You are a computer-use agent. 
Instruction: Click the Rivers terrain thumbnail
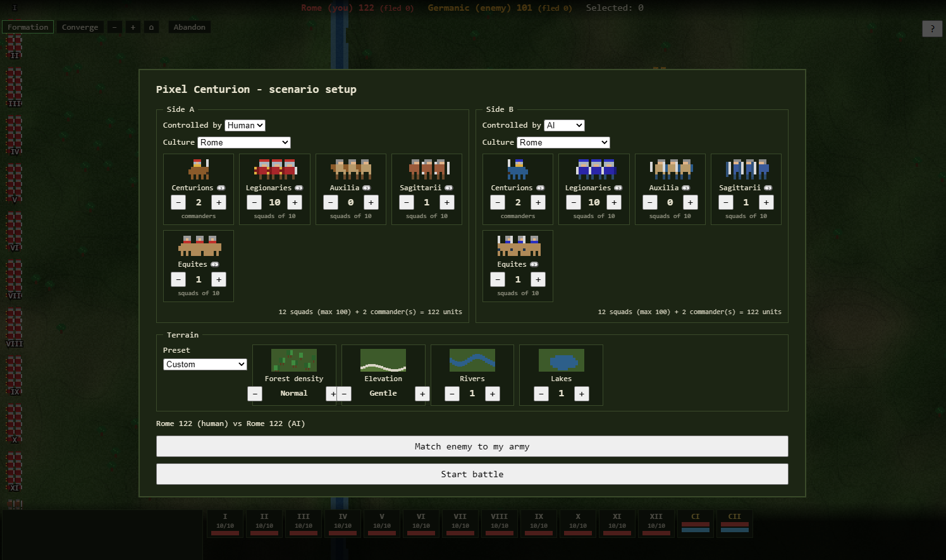click(472, 360)
